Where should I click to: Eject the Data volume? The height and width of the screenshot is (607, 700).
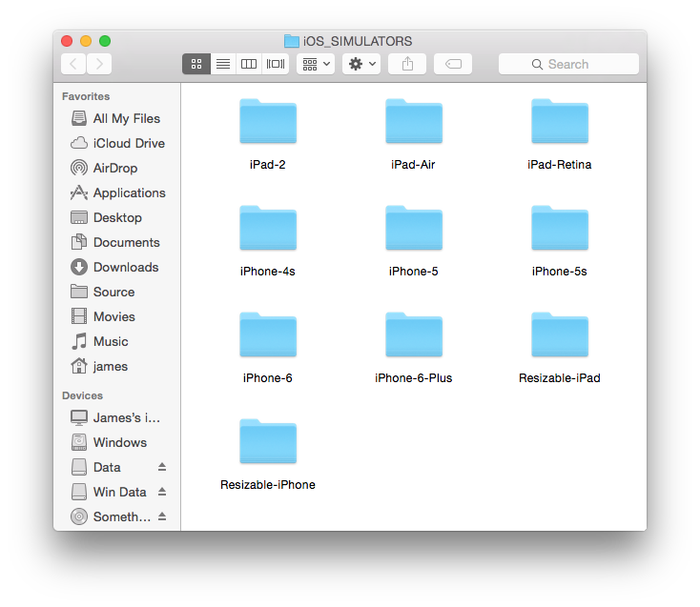162,467
